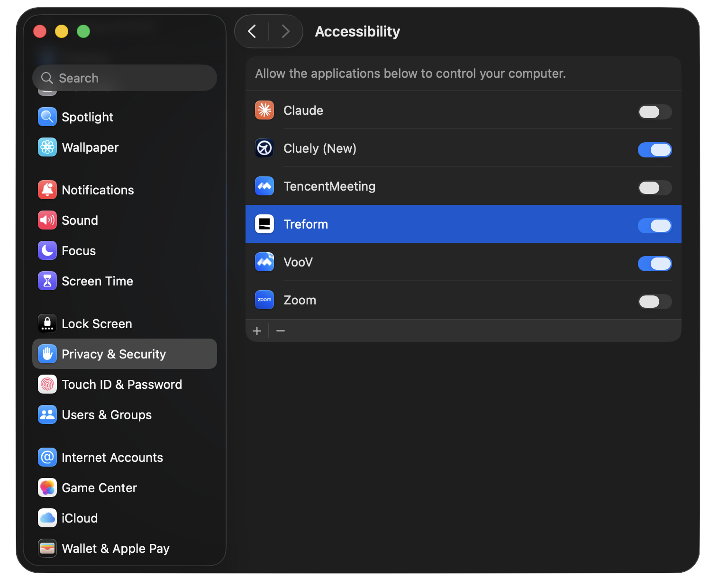Image resolution: width=728 pixels, height=588 pixels.
Task: Click the Touch ID fingerprint icon
Action: [47, 385]
